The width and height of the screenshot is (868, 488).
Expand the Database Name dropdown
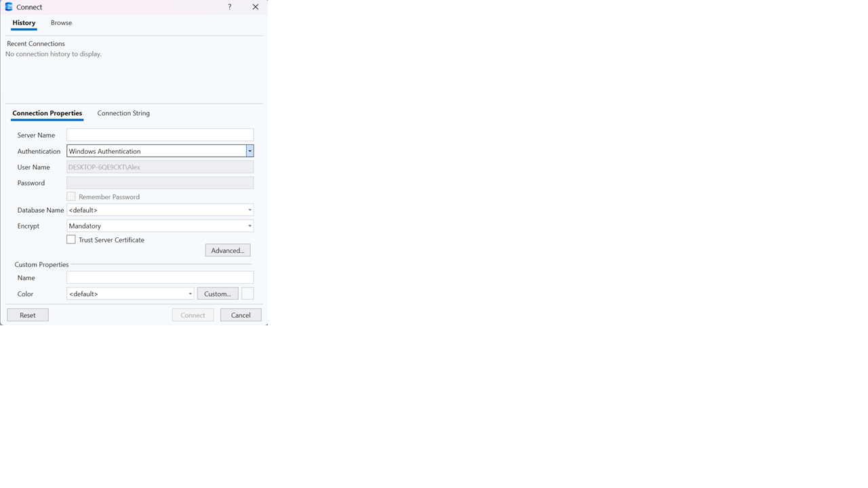coord(250,210)
